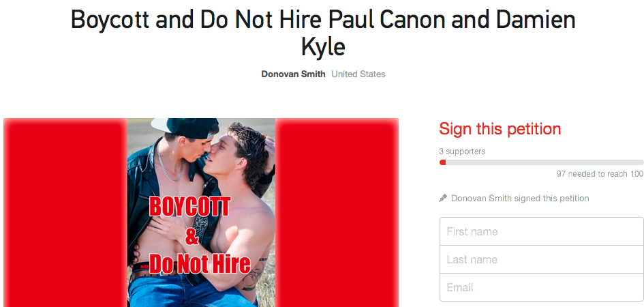This screenshot has height=307, width=644.
Task: Click the Sign this petition heading
Action: click(500, 129)
